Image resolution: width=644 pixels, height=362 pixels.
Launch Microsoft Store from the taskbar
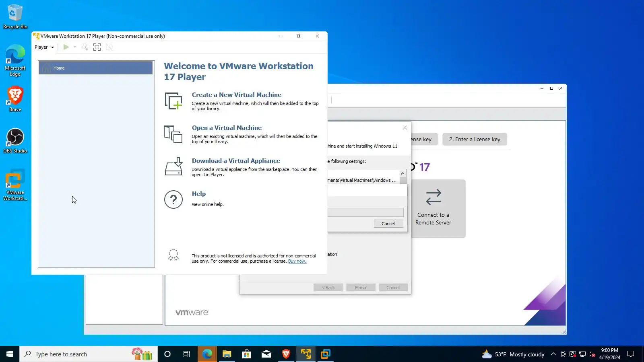click(x=247, y=354)
